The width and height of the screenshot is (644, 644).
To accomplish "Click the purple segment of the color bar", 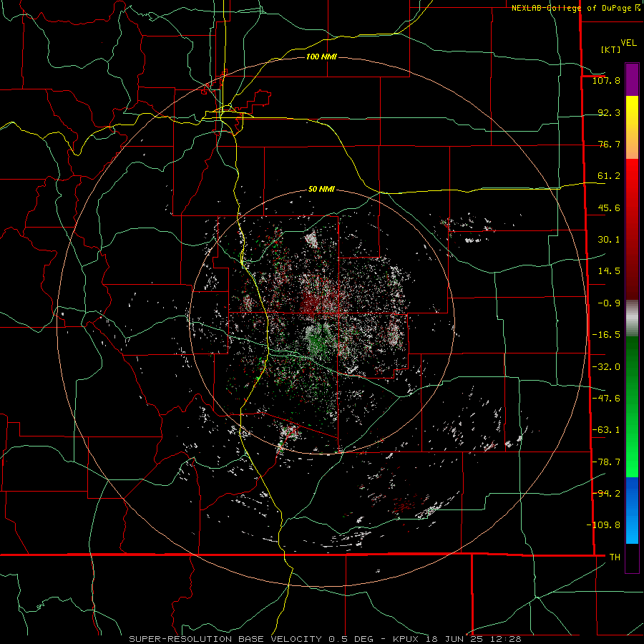I will [632, 79].
